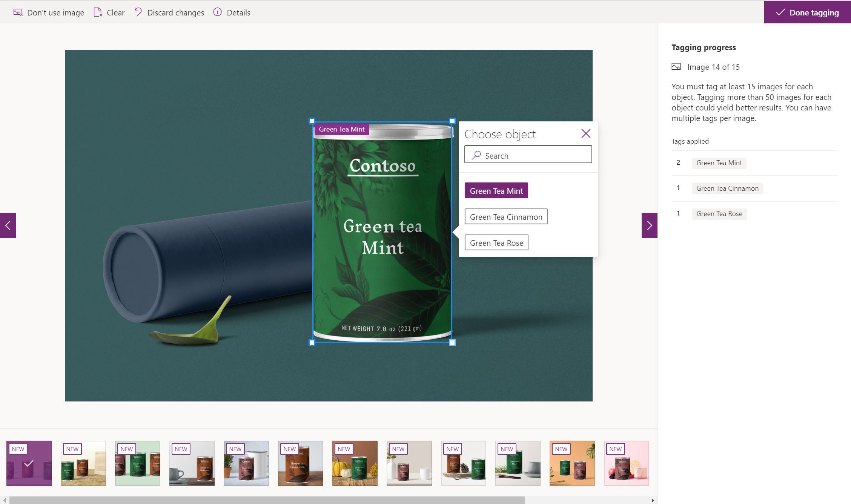Click the Don't use image icon

click(x=17, y=12)
